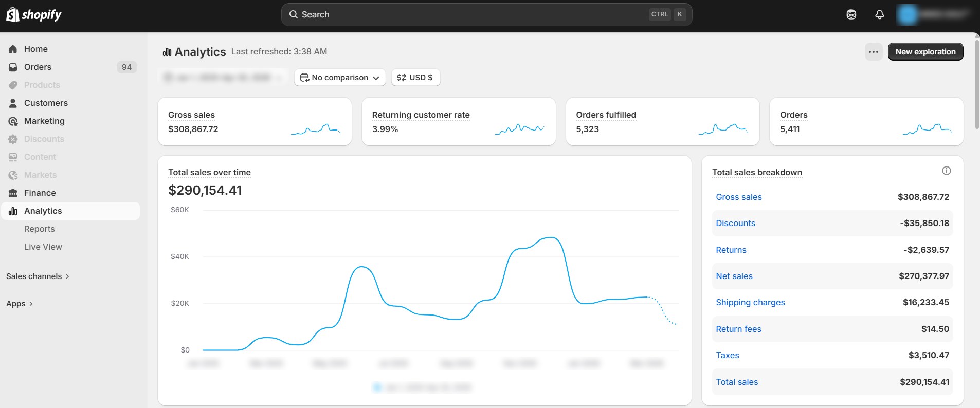Open the Gross sales breakdown link
Screen dimensions: 980x408
[x=739, y=197]
